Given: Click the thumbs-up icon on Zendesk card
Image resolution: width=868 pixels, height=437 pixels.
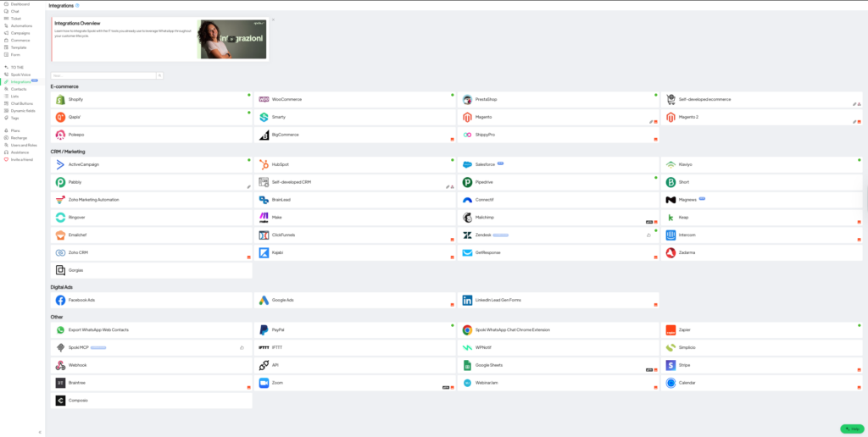Looking at the screenshot, I should 649,235.
